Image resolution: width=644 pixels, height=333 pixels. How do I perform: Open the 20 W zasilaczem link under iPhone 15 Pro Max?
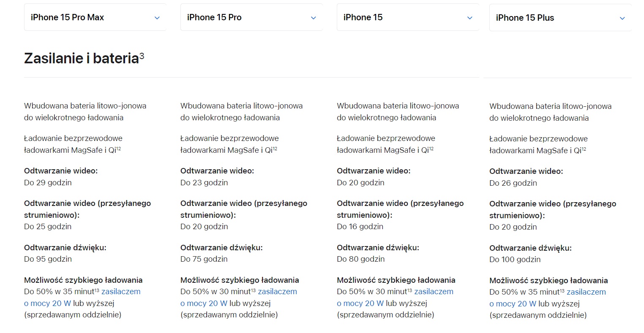point(121,292)
